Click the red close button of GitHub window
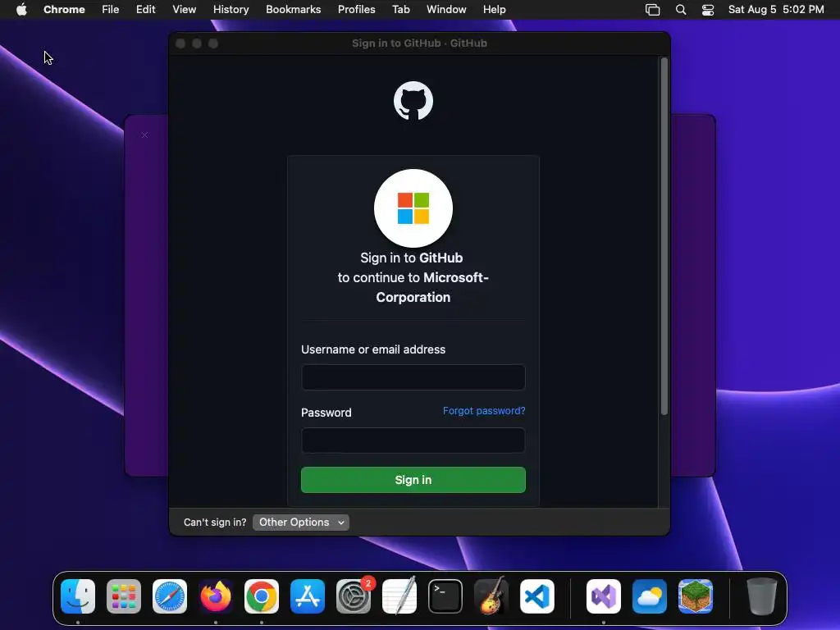This screenshot has height=630, width=840. click(180, 43)
